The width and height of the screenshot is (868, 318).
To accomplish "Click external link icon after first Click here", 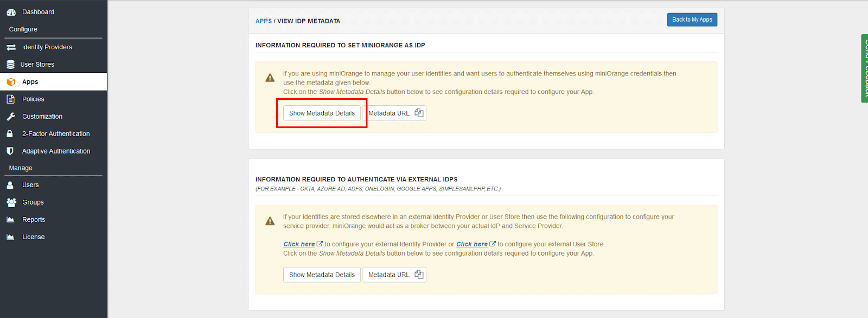I will (x=320, y=244).
